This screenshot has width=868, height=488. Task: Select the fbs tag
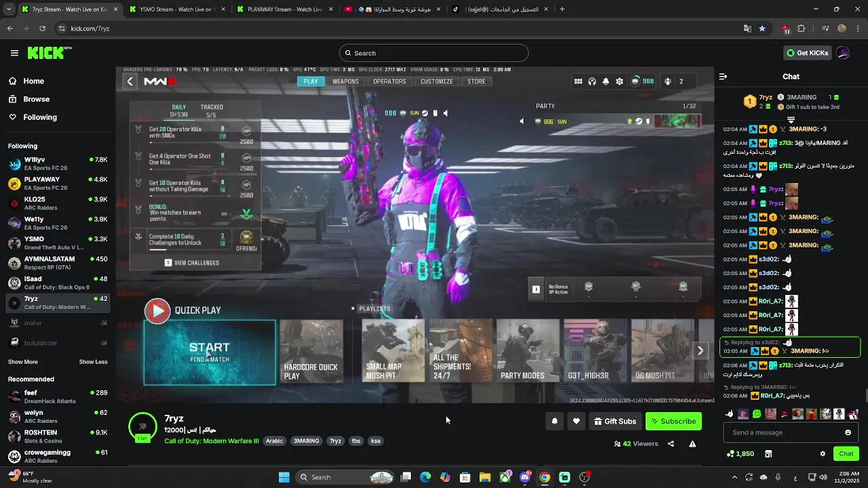tap(356, 441)
